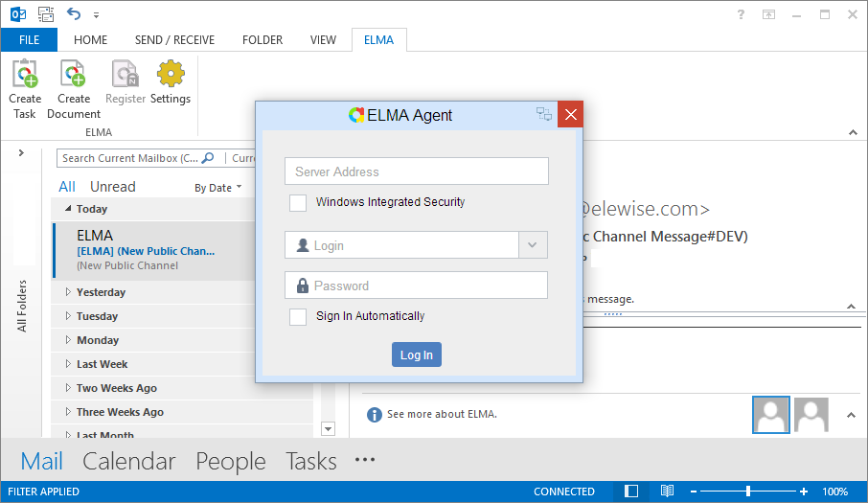Screen dimensions: 868x503
Task: Click the zoom slider in status bar
Action: [748, 492]
